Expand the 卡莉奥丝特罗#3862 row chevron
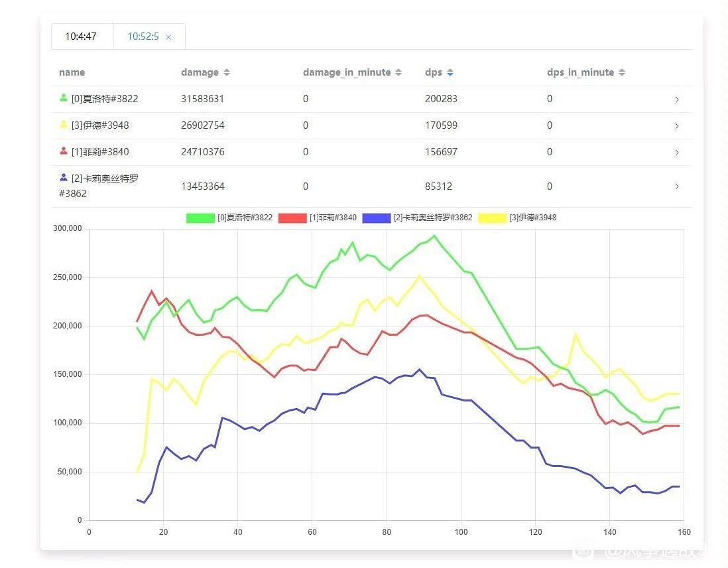This screenshot has height=568, width=728. 676,186
